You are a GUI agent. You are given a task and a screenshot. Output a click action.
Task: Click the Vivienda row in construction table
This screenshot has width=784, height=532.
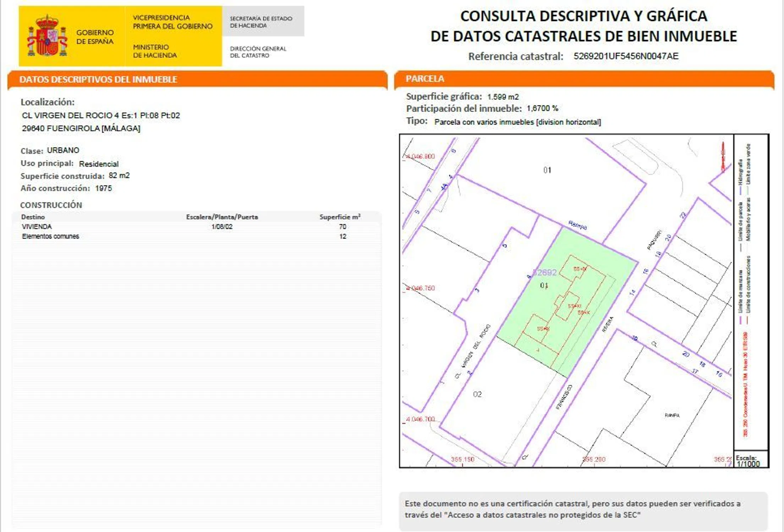pyautogui.click(x=37, y=227)
